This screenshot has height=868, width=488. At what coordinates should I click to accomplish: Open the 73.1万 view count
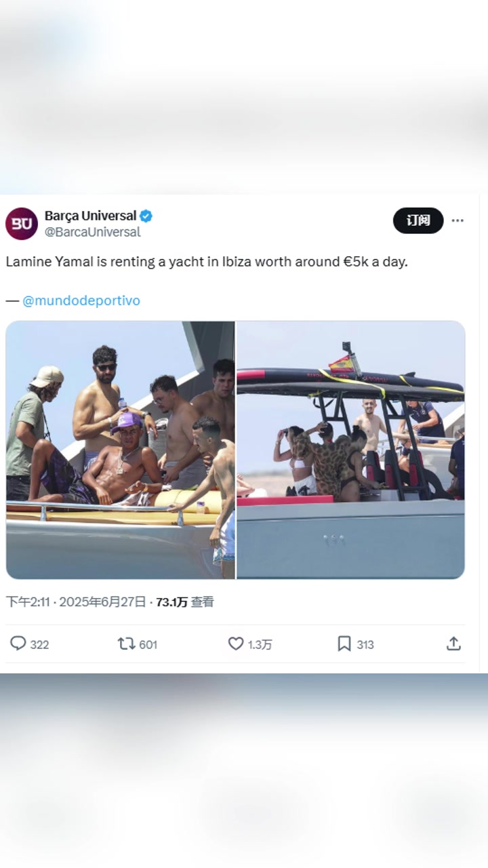point(171,601)
